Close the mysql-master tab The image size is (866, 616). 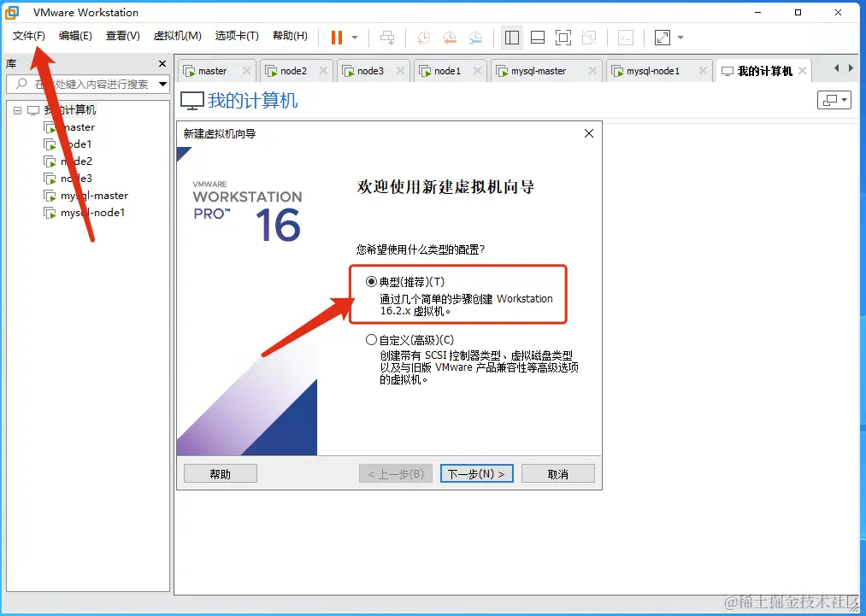point(592,71)
